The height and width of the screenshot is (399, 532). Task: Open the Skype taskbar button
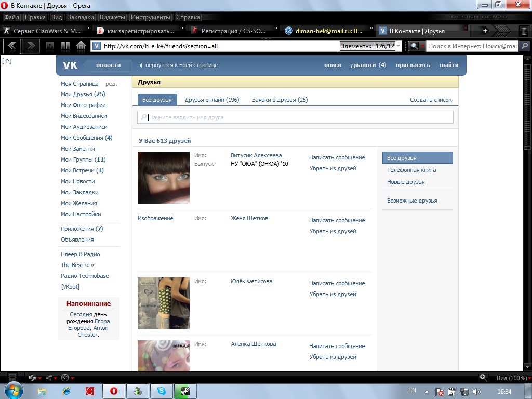[161, 391]
